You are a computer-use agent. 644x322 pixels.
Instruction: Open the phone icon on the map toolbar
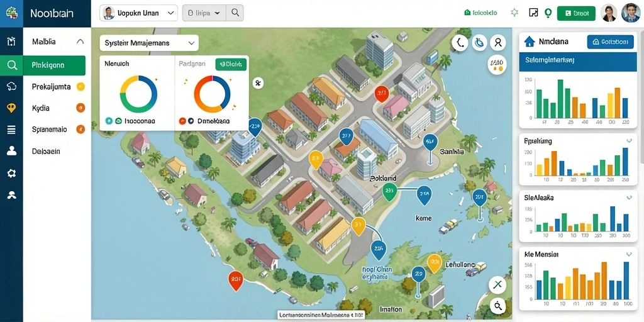pos(460,42)
